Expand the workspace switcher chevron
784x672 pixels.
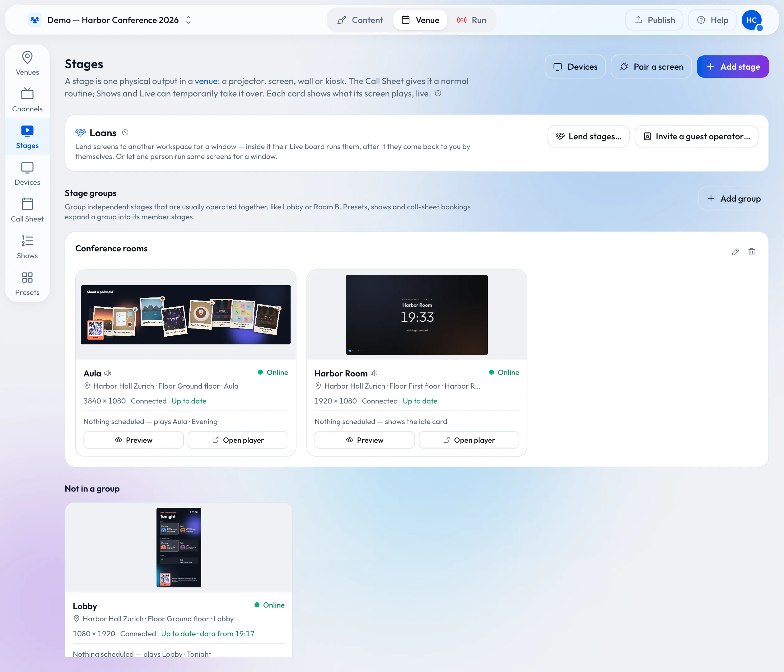(x=189, y=20)
